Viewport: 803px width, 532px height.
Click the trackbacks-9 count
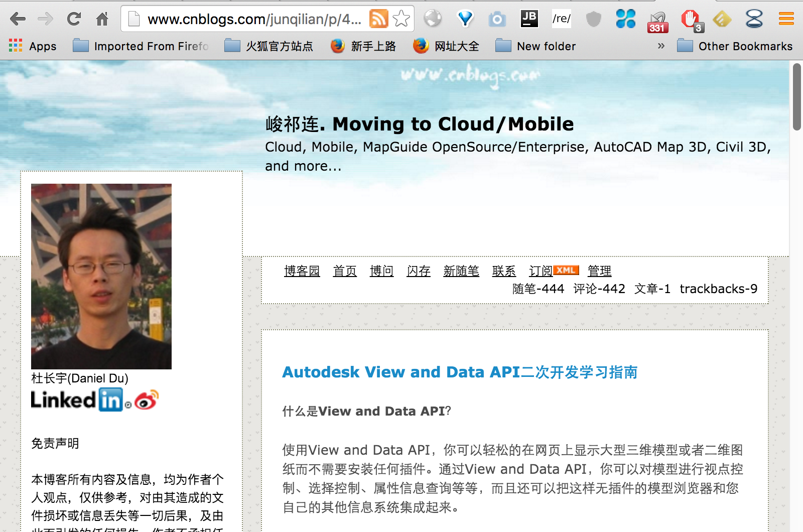pyautogui.click(x=719, y=289)
